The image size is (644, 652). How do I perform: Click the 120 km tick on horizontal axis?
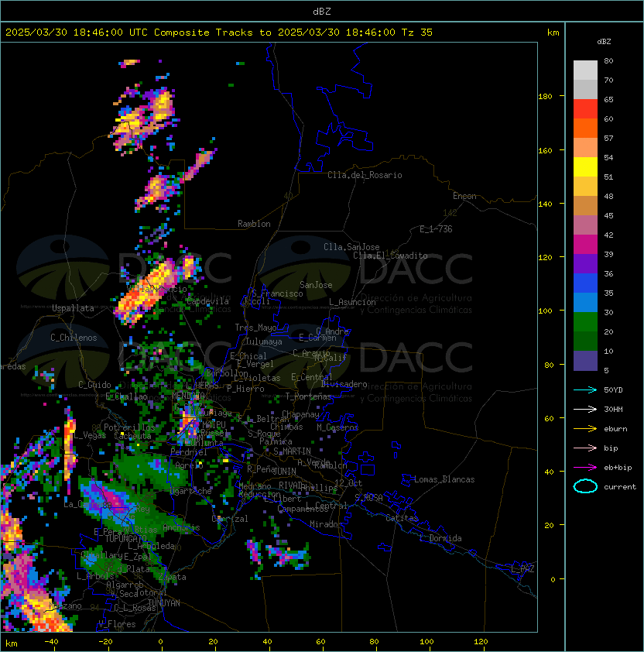pos(481,642)
